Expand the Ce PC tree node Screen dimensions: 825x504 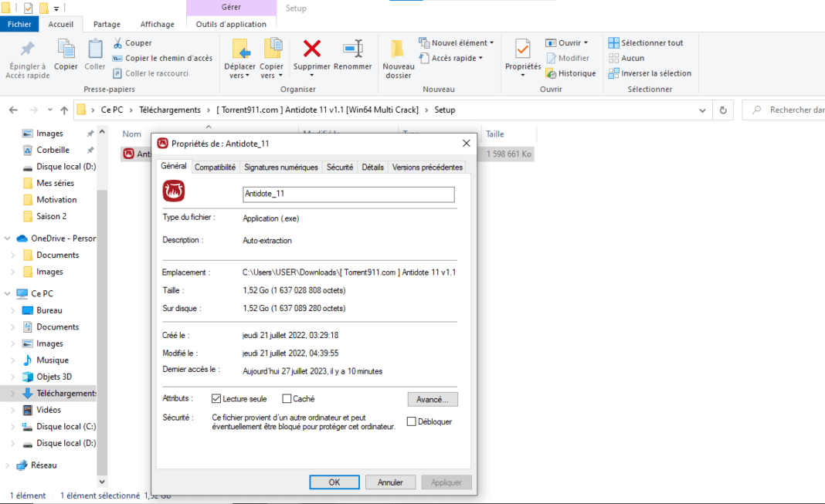pos(8,294)
